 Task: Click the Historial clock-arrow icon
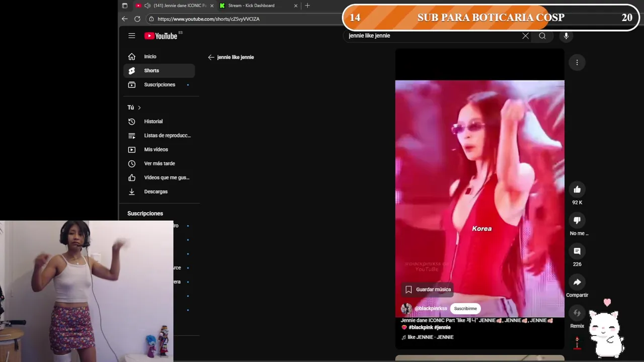point(132,121)
